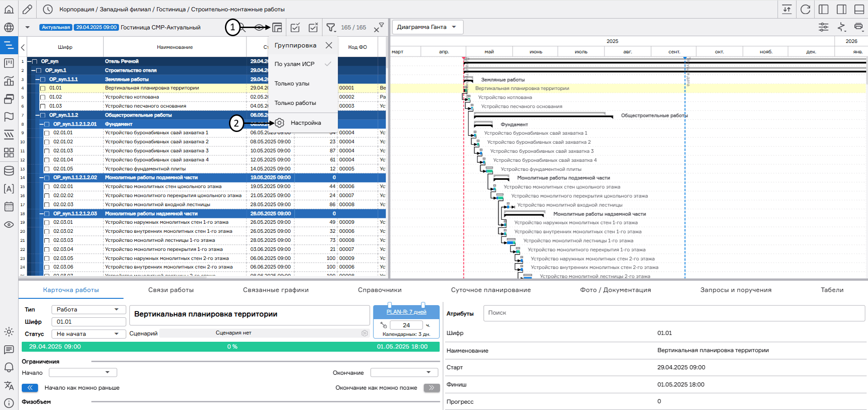This screenshot has height=410, width=868.
Task: Click the green 0 % progress bar
Action: 231,347
